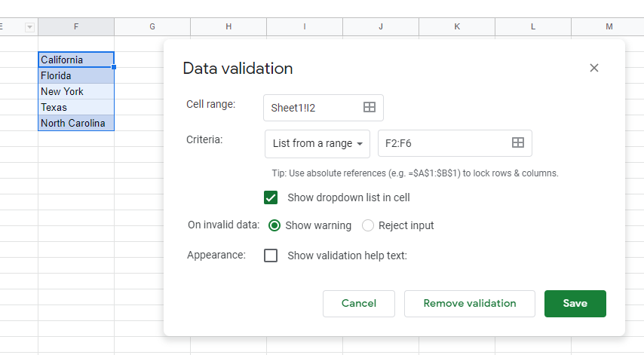Select column M header
This screenshot has height=355, width=644.
[x=609, y=27]
